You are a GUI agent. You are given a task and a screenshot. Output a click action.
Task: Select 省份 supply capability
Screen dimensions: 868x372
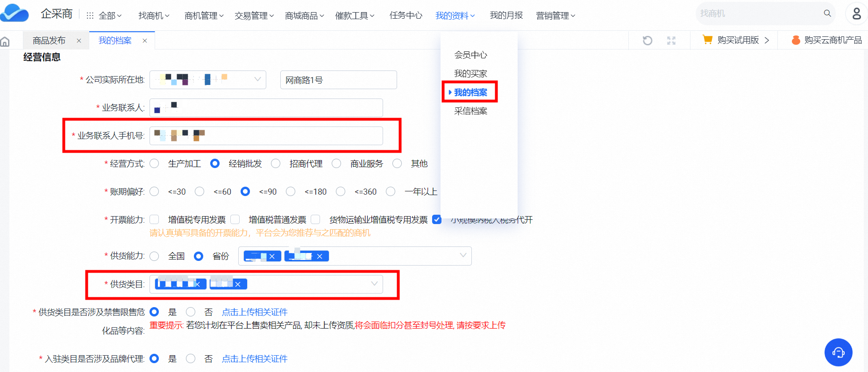(199, 256)
